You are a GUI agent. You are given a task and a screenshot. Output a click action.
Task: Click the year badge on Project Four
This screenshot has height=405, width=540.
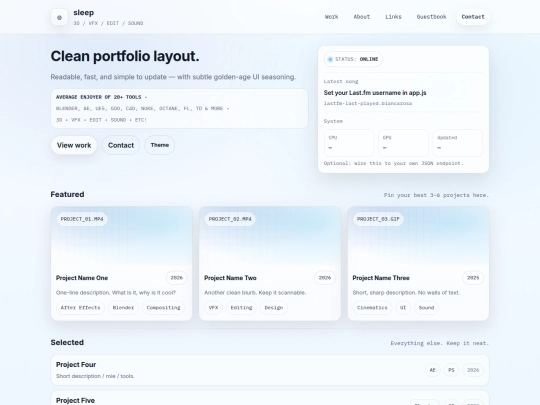(473, 370)
